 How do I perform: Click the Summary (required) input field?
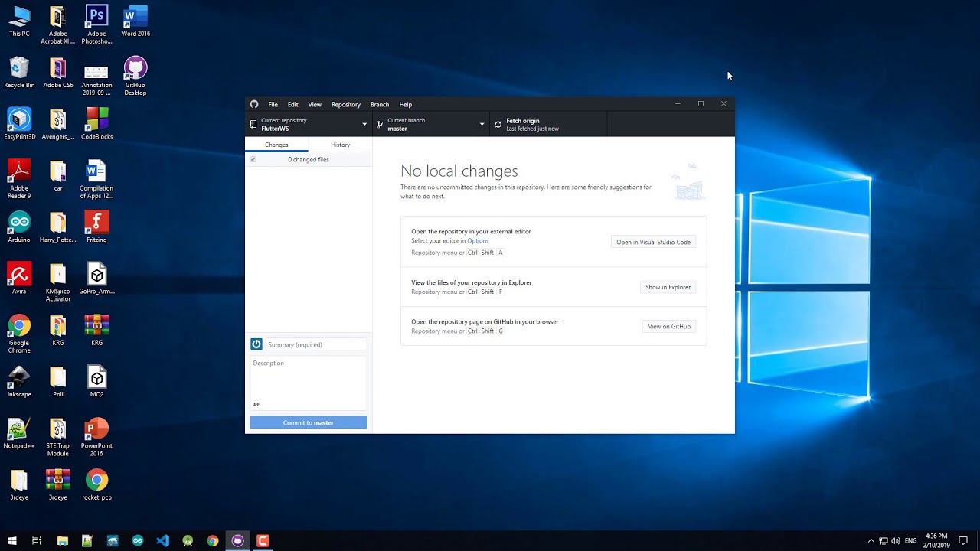click(x=315, y=344)
